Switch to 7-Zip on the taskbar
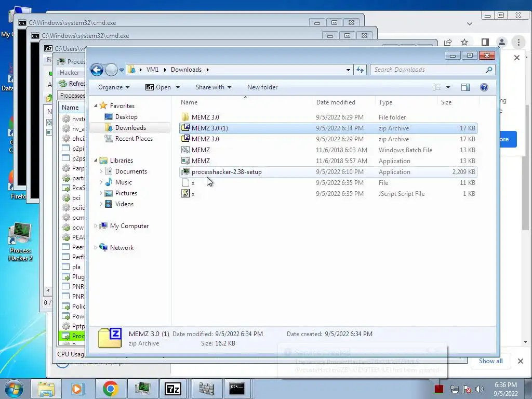This screenshot has height=399, width=532. (172, 389)
